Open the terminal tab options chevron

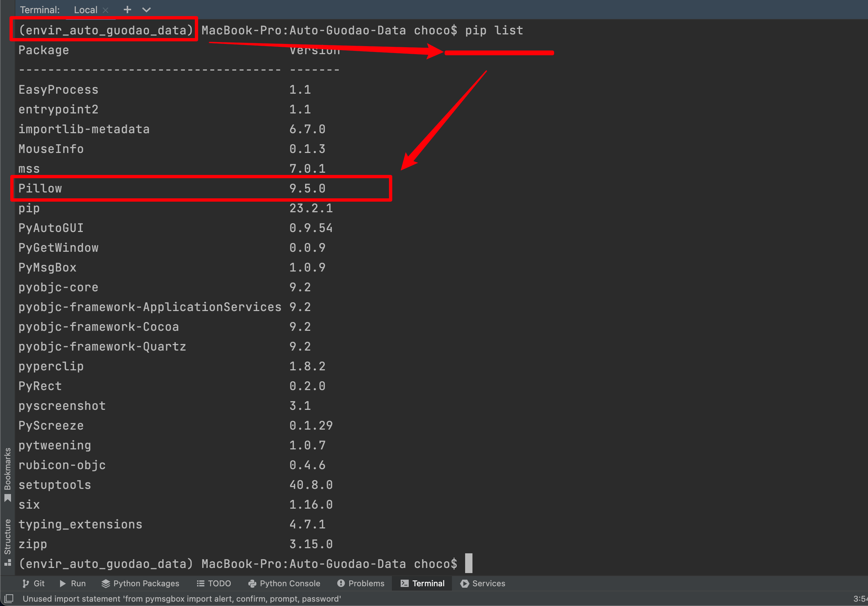pos(147,10)
